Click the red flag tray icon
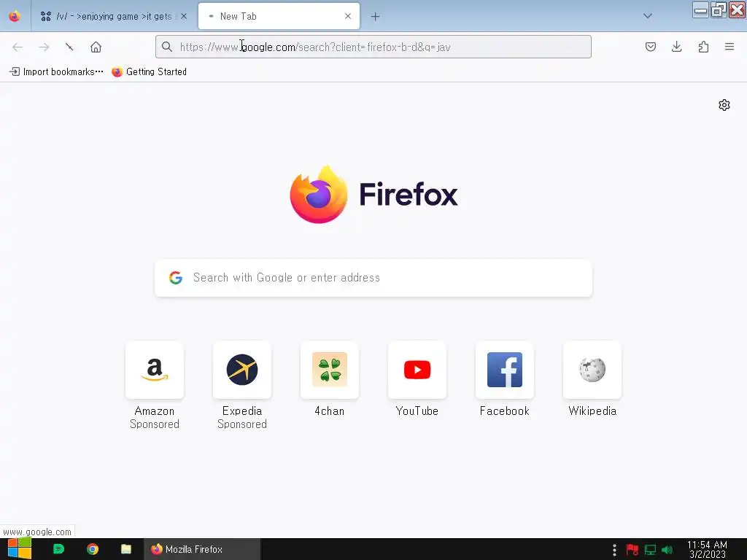Viewport: 747px width, 560px height. click(632, 550)
